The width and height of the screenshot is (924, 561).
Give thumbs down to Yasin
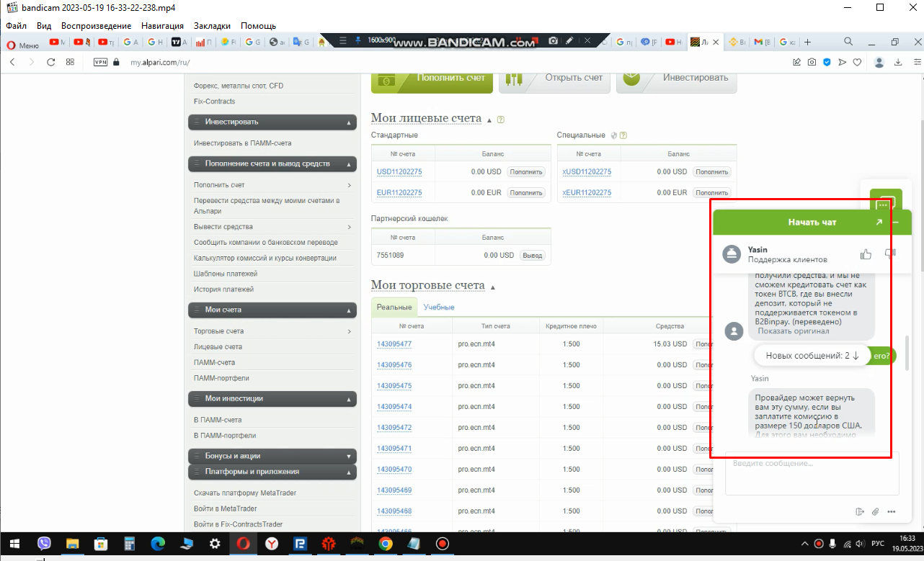pyautogui.click(x=890, y=253)
